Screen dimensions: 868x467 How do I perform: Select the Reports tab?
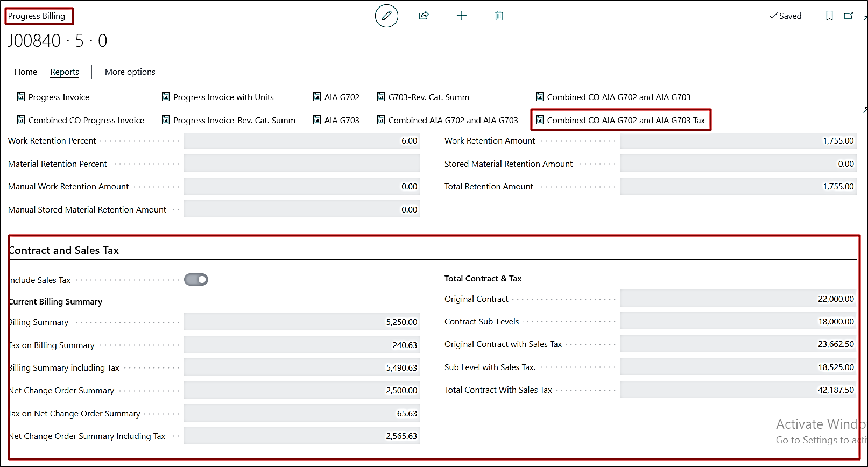(x=65, y=72)
